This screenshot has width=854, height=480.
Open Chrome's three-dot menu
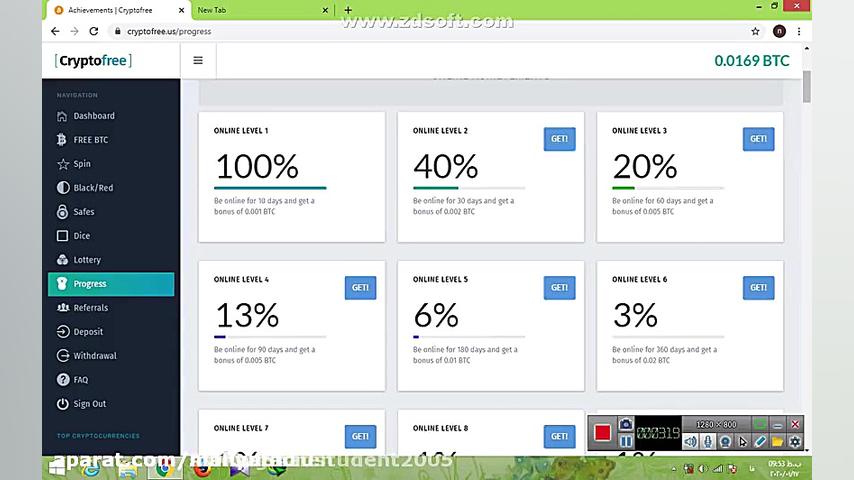click(x=799, y=32)
